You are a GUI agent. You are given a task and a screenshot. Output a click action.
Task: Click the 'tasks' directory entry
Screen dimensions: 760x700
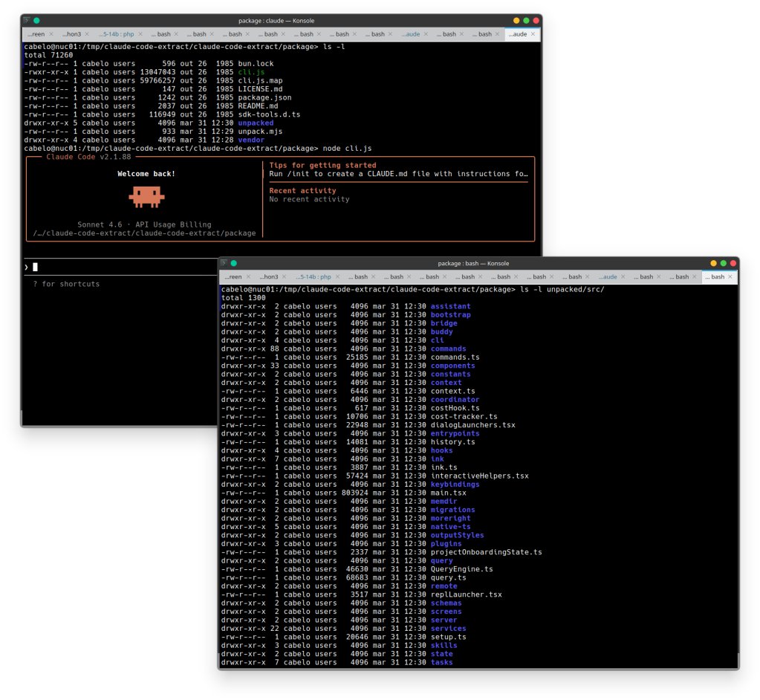pos(441,662)
